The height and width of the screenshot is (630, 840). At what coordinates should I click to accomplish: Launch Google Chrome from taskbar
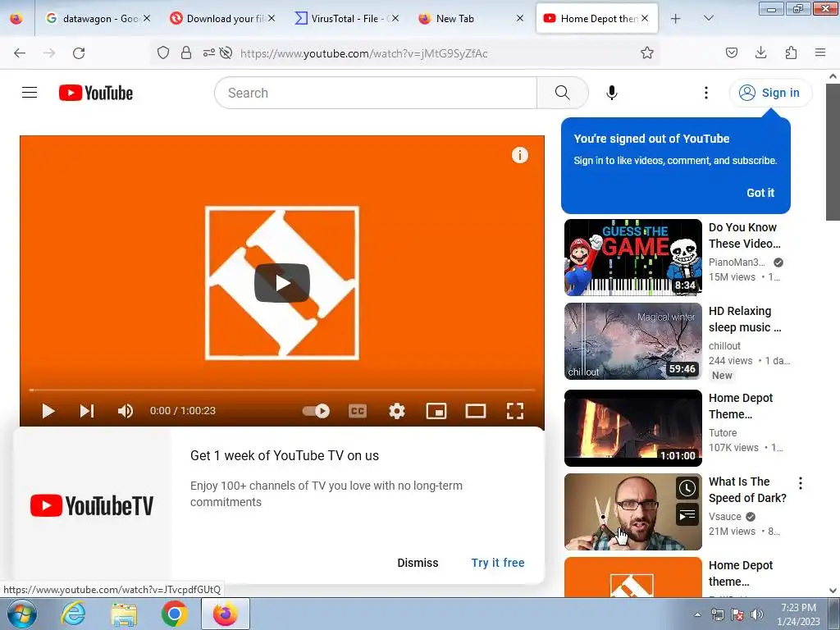(x=174, y=614)
